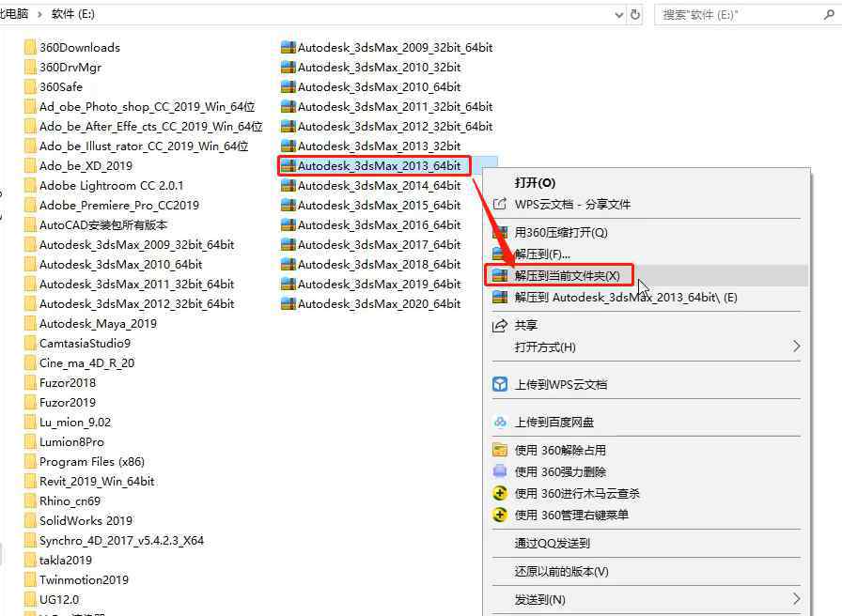Image resolution: width=842 pixels, height=616 pixels.
Task: Click the share icon beside 共享
Action: click(x=500, y=325)
